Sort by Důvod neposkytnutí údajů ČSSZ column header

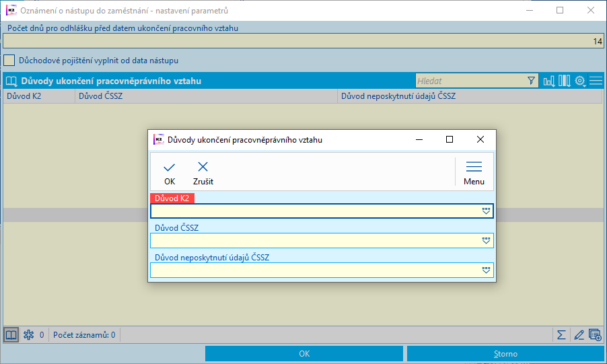[x=470, y=96]
